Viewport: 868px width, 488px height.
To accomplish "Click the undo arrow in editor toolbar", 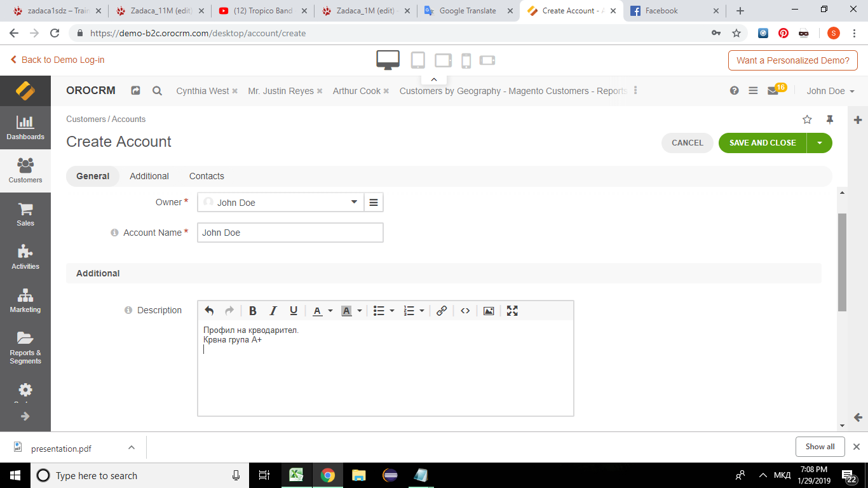I will 209,311.
